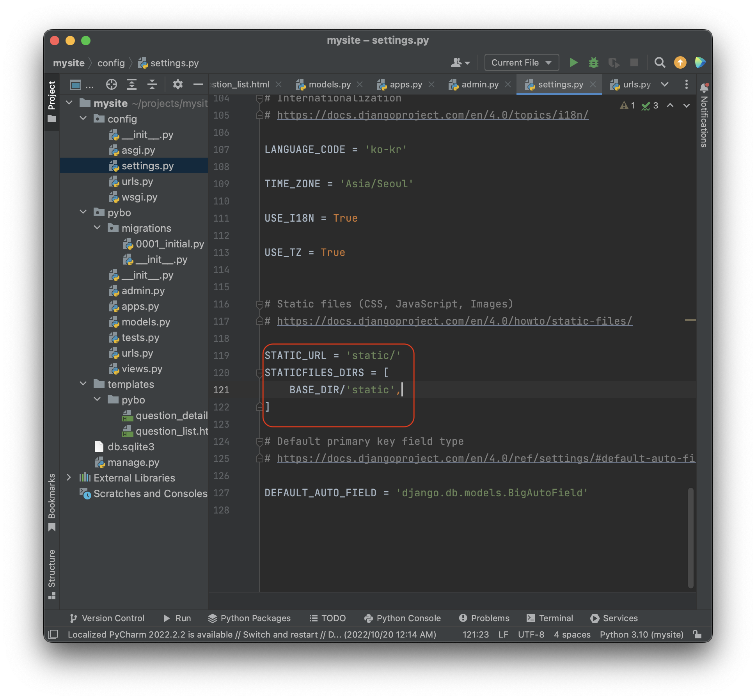Click the Select Opened File crosshair icon
Viewport: 756px width, 700px height.
[x=112, y=84]
